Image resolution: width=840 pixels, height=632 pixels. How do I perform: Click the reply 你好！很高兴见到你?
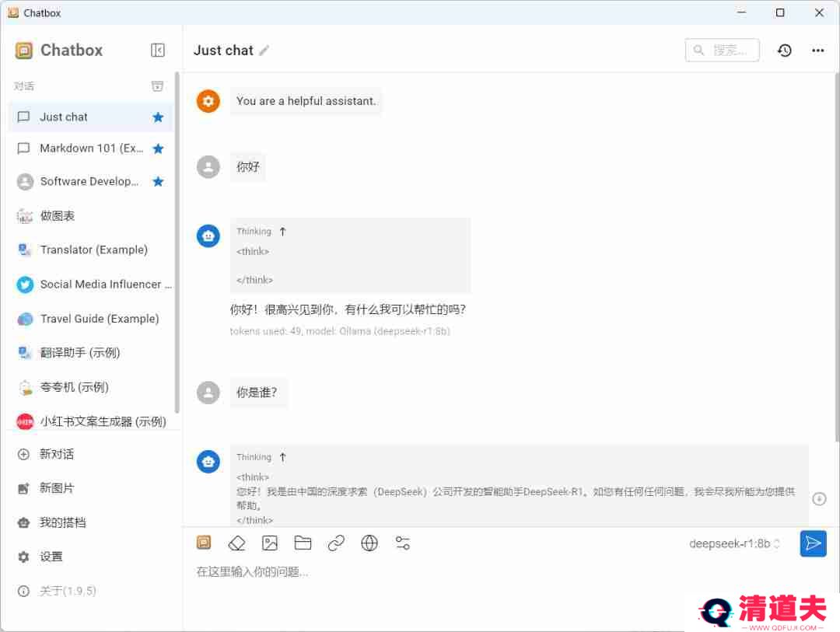click(348, 309)
